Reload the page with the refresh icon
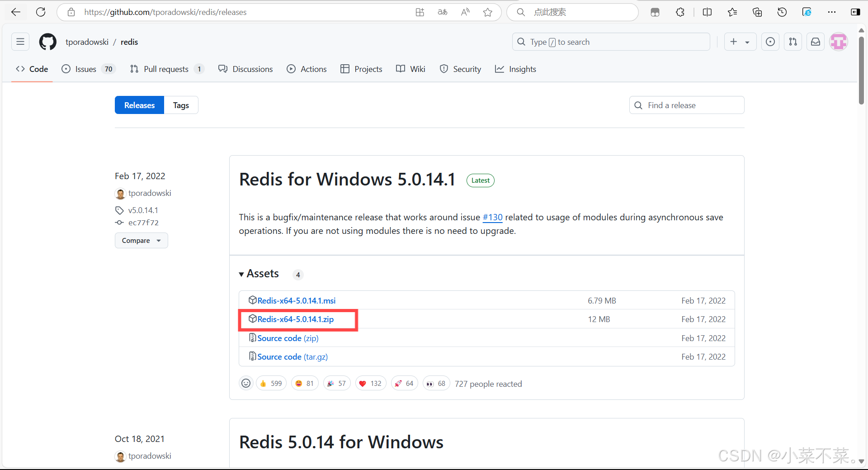868x470 pixels. (41, 12)
